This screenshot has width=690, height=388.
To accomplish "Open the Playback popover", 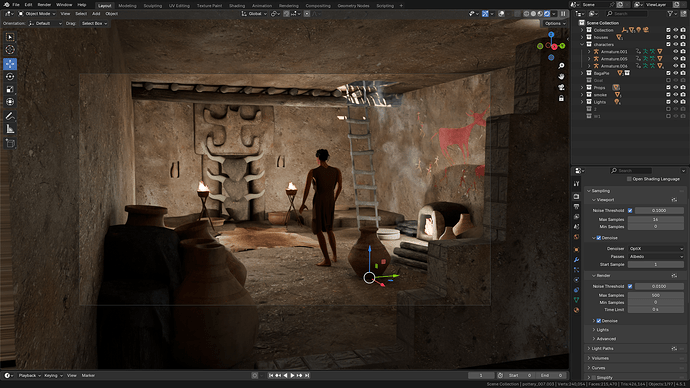I will point(29,376).
